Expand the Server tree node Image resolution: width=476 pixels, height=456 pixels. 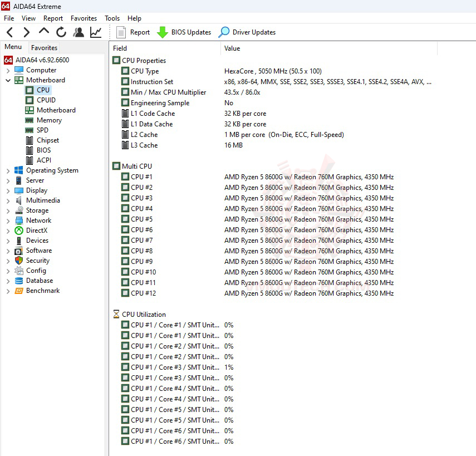8,180
